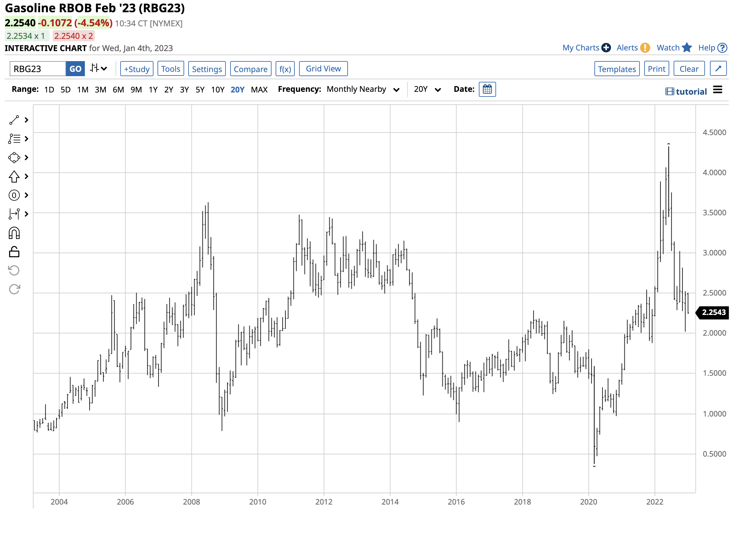756x534 pixels.
Task: Select the arrow shape tool icon
Action: pos(14,177)
